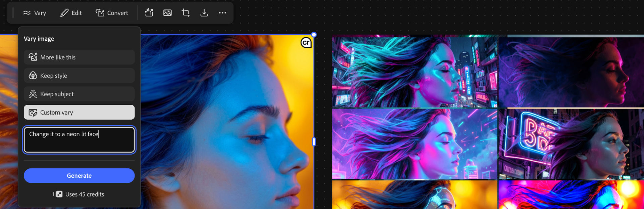Click the Convert arrows icon

pos(100,13)
